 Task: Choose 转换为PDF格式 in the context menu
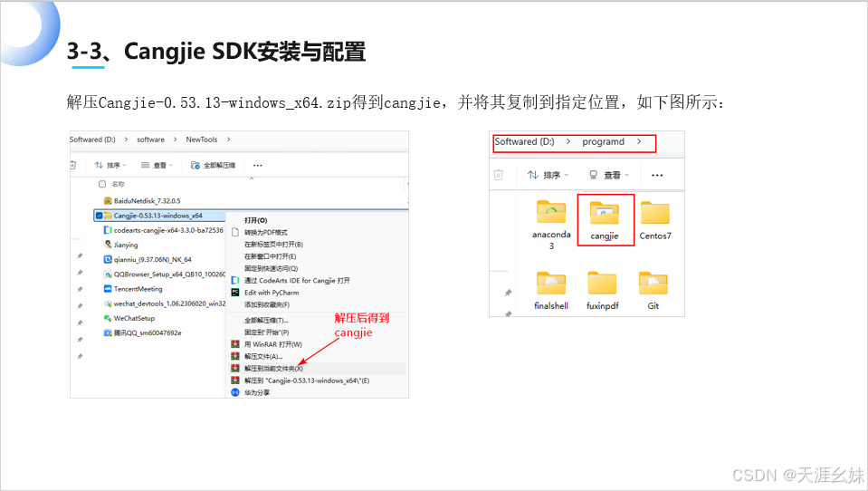point(266,232)
